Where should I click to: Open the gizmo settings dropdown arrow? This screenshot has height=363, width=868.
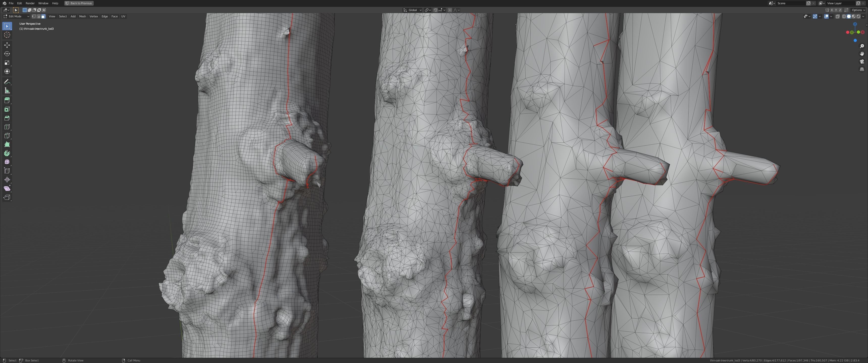820,16
